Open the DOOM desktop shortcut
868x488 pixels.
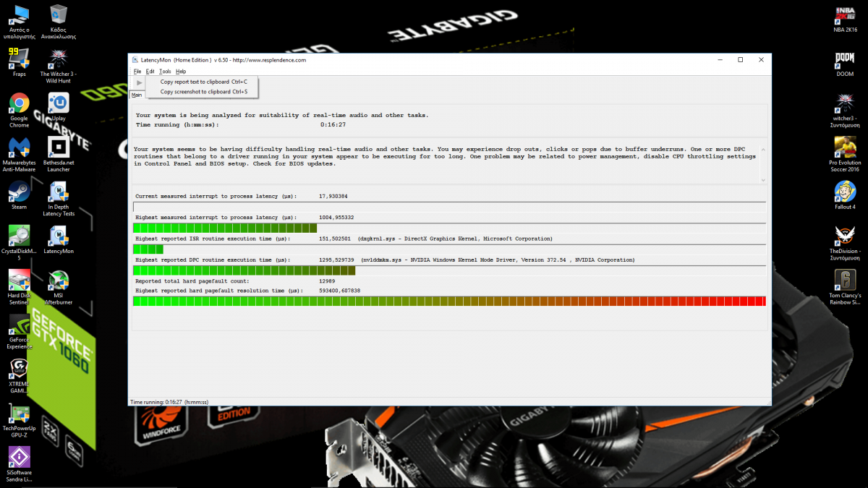coord(845,63)
